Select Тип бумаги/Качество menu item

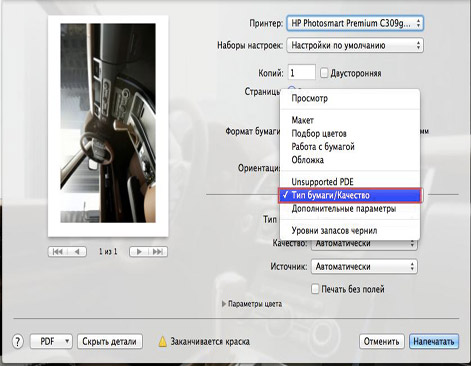350,195
